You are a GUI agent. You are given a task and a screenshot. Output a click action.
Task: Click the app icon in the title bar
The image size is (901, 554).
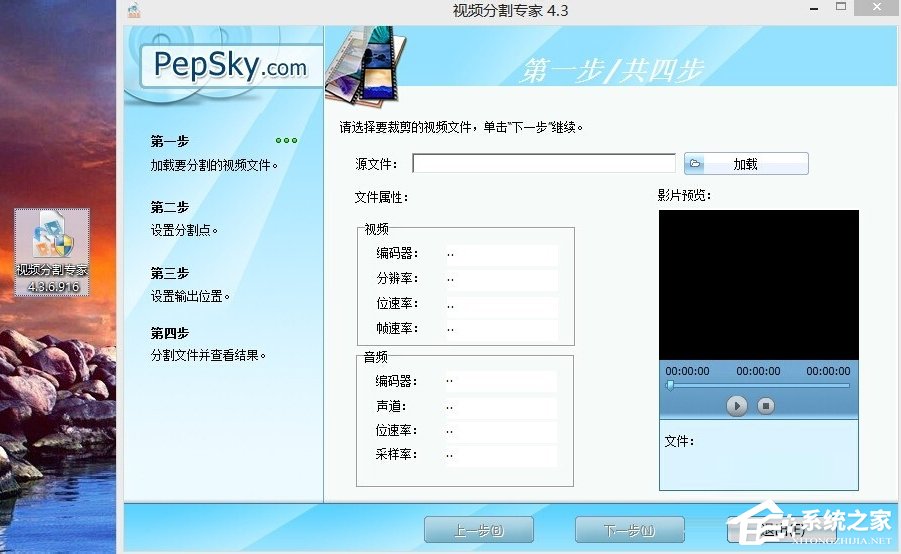(x=133, y=11)
